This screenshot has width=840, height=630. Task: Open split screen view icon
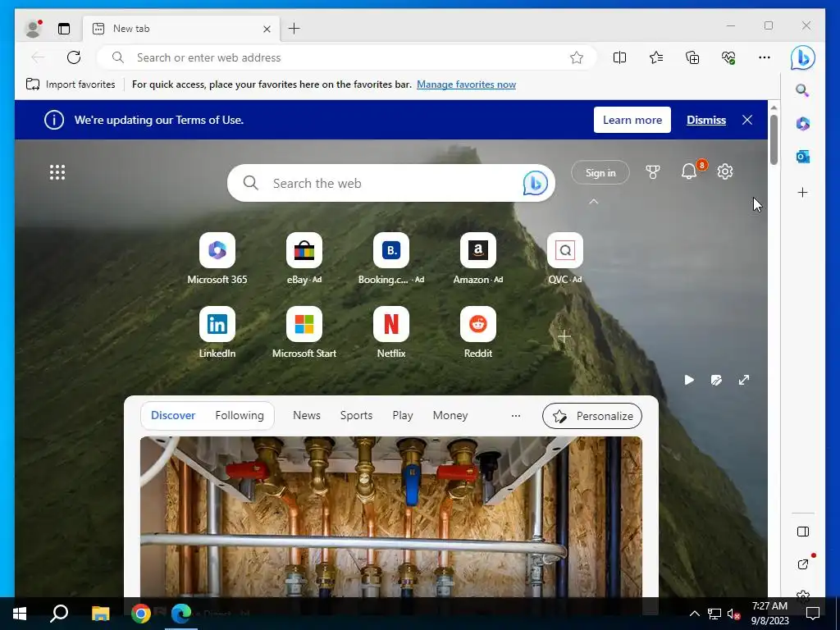[x=620, y=57]
